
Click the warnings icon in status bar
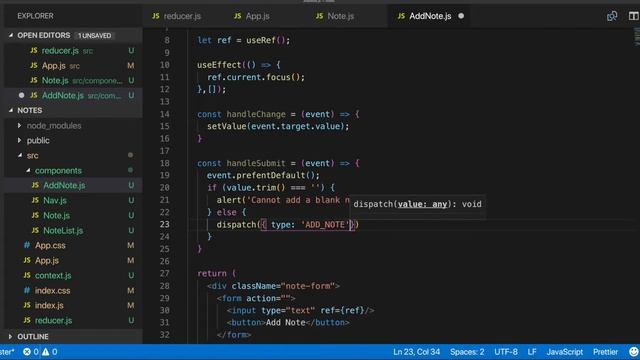pyautogui.click(x=45, y=352)
